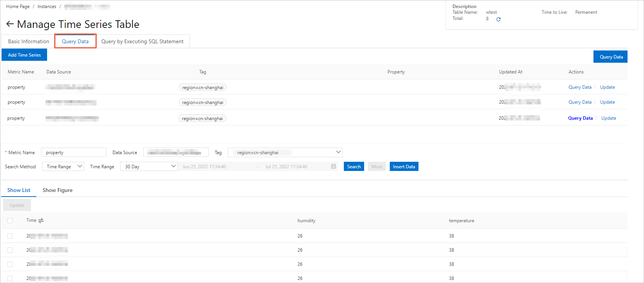
Task: Click Update in the first time series row
Action: point(608,87)
